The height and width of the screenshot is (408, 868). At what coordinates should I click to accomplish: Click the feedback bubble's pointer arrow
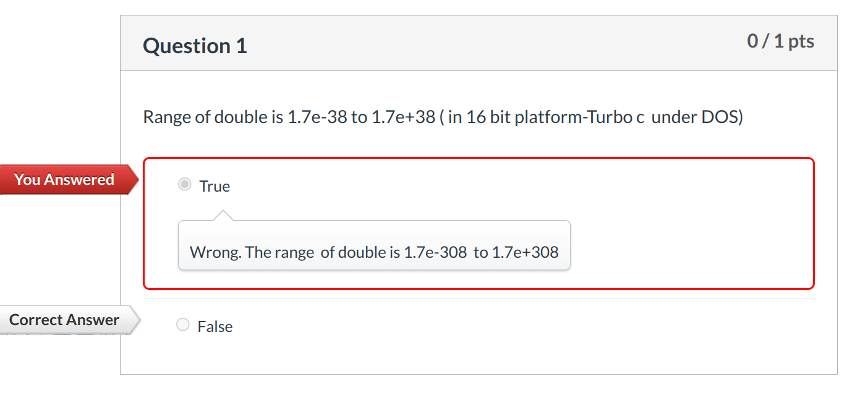(x=223, y=215)
